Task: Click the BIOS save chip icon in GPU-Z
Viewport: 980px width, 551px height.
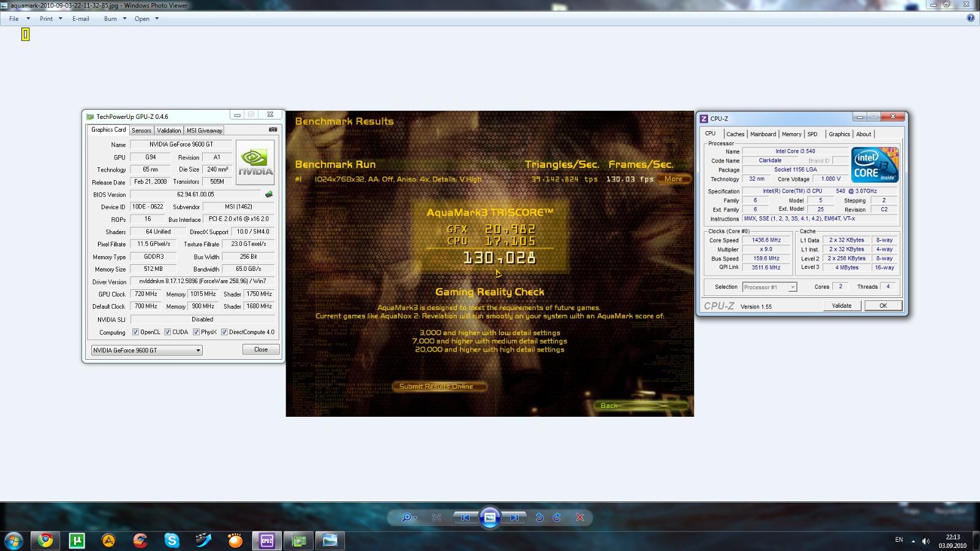Action: point(268,194)
